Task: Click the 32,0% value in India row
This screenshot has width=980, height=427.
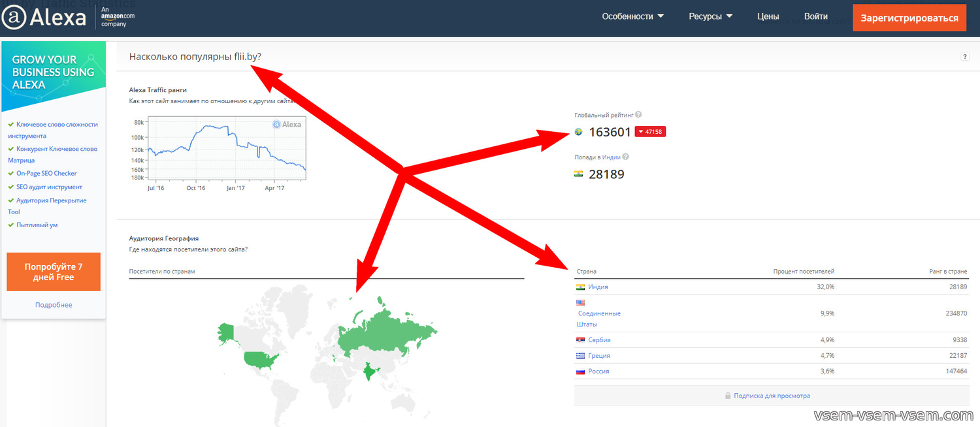Action: (825, 287)
